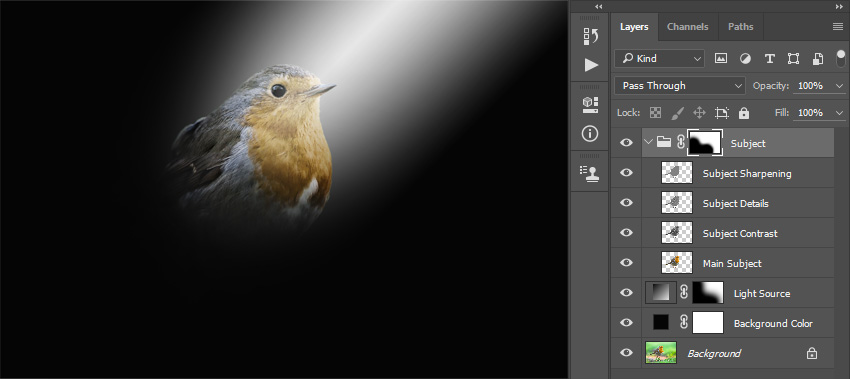This screenshot has height=379, width=850.
Task: Hide the Light Source layer
Action: point(626,292)
